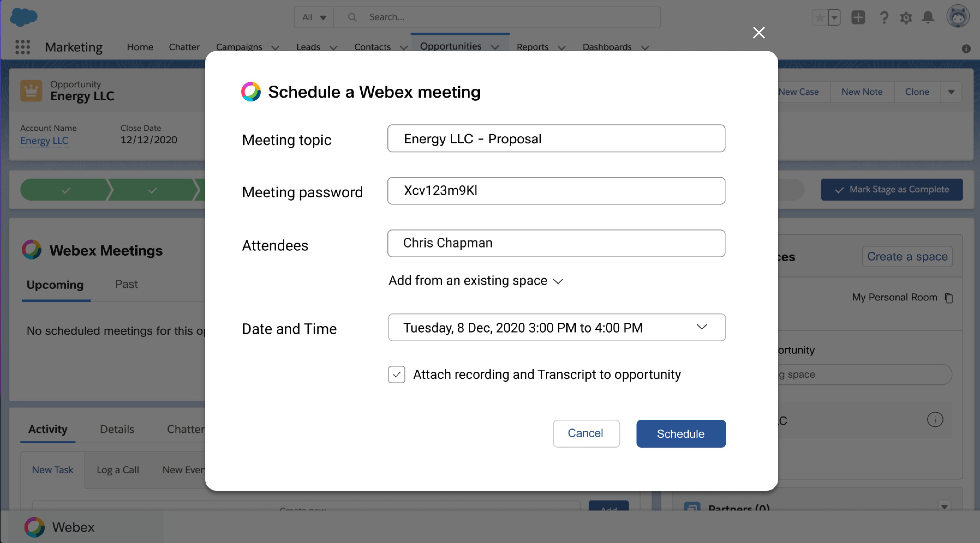This screenshot has height=543, width=980.
Task: Click the Salesforce cloud logo
Action: (23, 17)
